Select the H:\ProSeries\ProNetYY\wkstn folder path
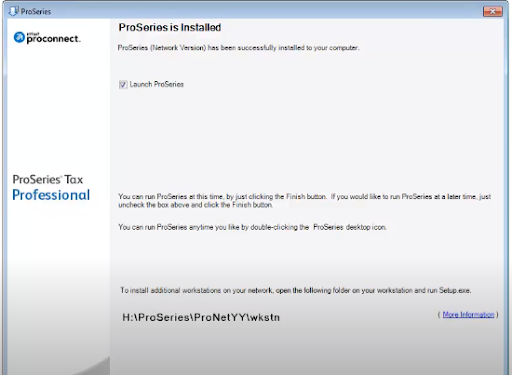 coord(201,317)
